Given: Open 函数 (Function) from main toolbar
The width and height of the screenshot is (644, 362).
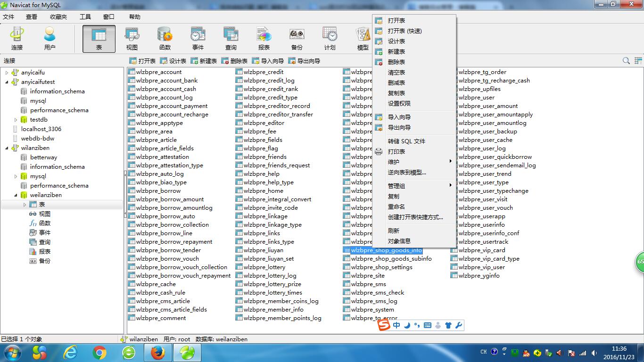Looking at the screenshot, I should pyautogui.click(x=165, y=39).
